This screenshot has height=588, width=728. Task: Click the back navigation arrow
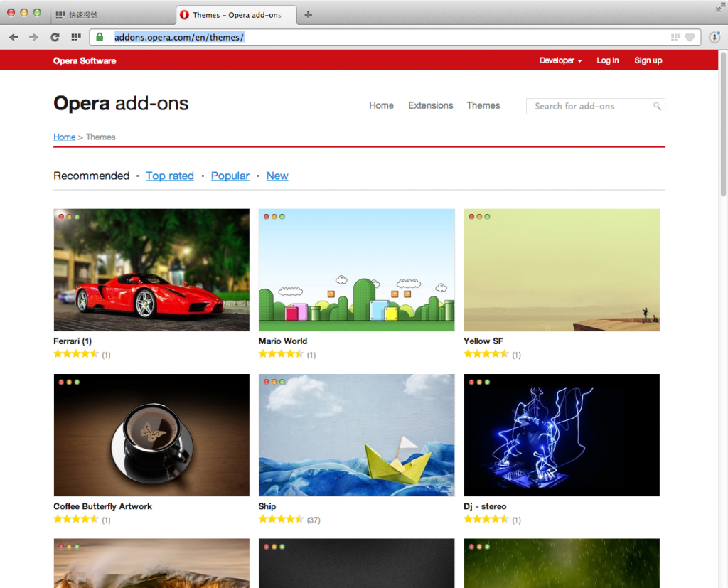click(x=13, y=37)
